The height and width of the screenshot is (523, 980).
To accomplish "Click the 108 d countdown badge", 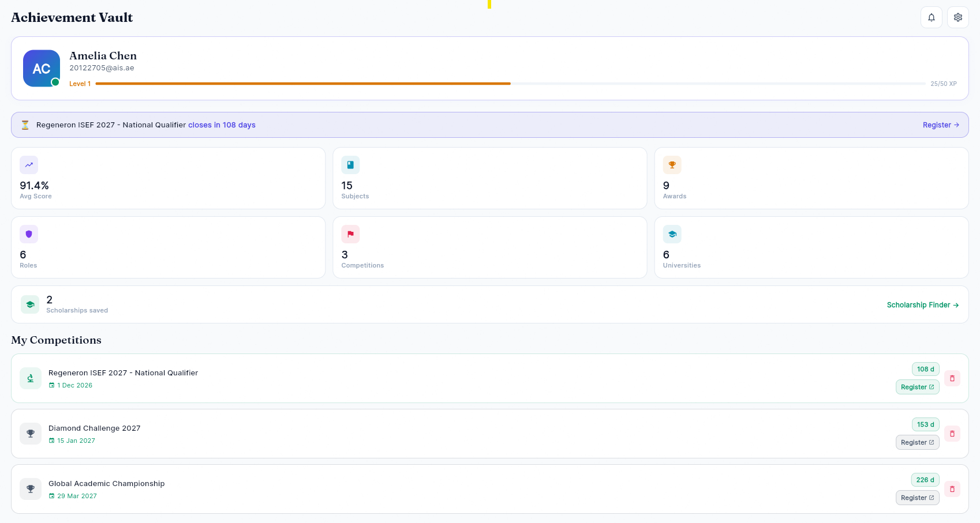I will 926,369.
